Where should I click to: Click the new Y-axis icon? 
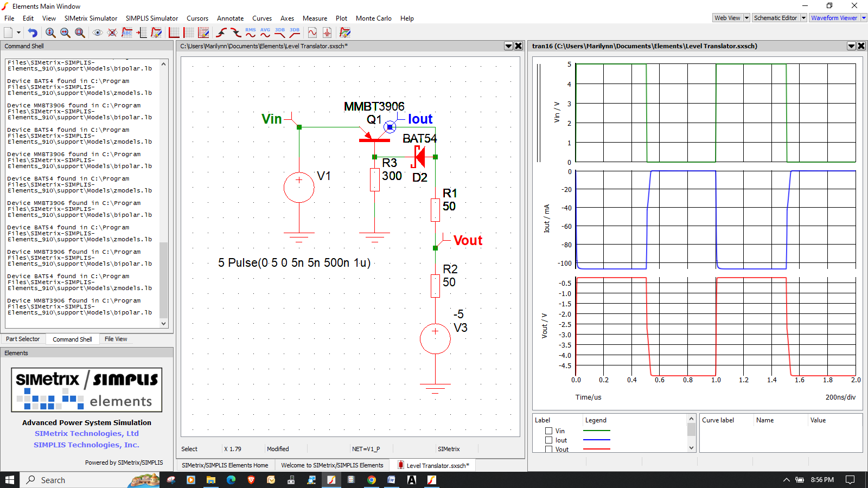[x=174, y=33]
